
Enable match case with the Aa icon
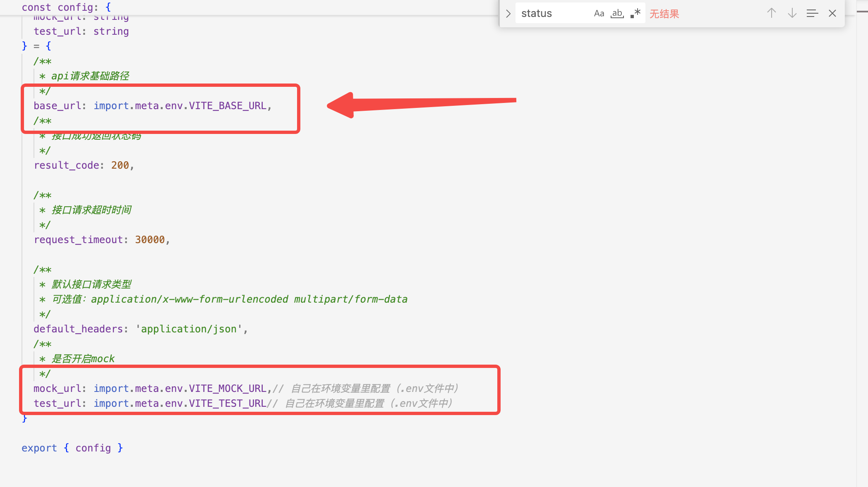[599, 13]
